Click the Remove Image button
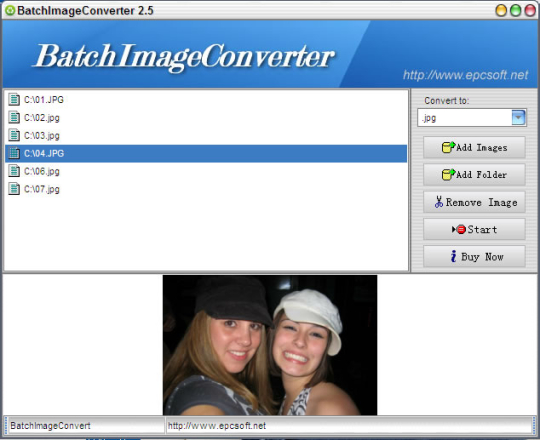The height and width of the screenshot is (440, 540). coord(474,202)
